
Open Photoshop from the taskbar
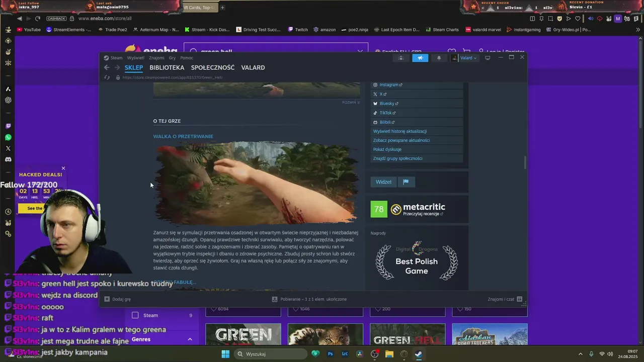pyautogui.click(x=331, y=354)
